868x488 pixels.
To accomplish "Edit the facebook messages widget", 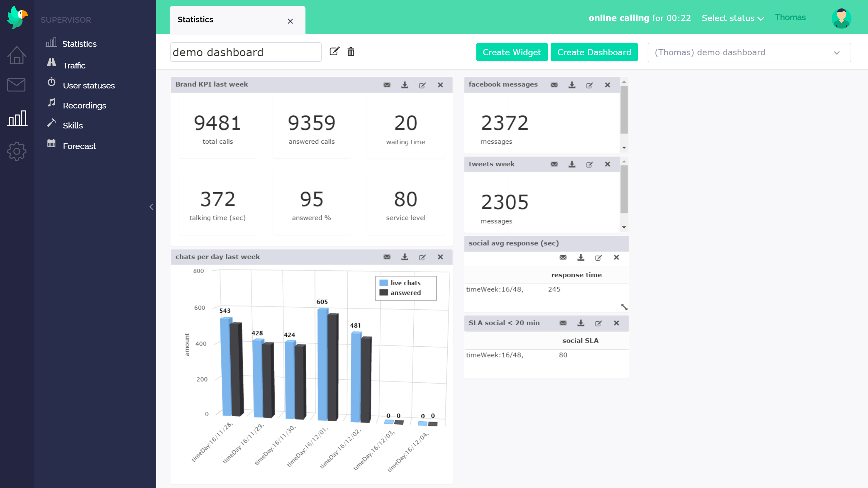I will coord(589,85).
